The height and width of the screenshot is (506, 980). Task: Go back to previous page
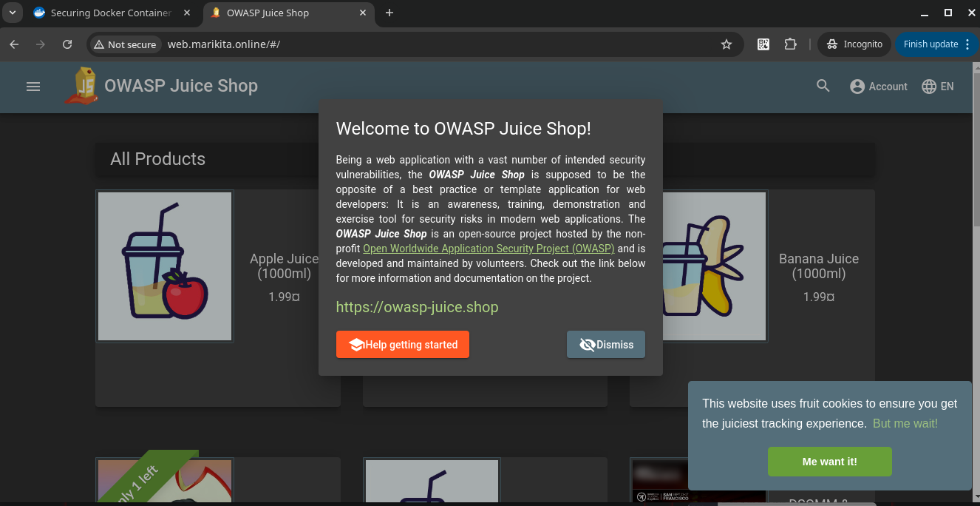click(x=14, y=44)
